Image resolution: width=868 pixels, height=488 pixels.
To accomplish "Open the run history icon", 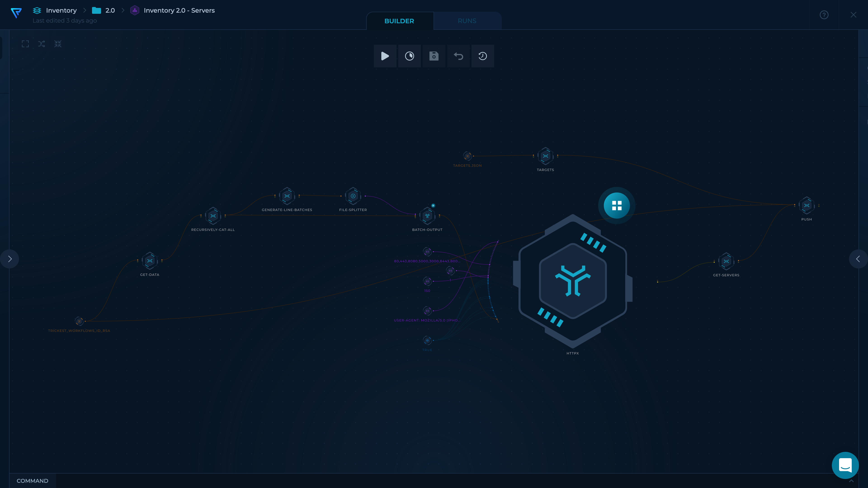I will [x=483, y=56].
